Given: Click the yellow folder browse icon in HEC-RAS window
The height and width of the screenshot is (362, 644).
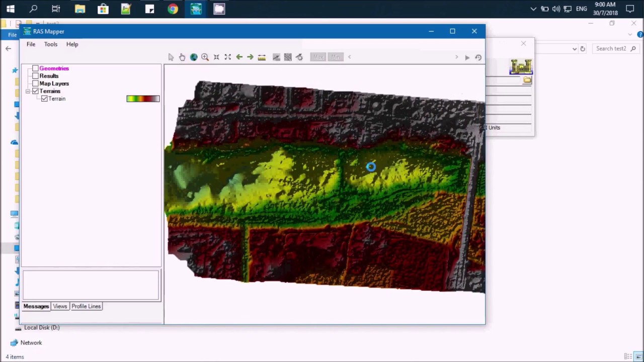Looking at the screenshot, I should [x=527, y=80].
